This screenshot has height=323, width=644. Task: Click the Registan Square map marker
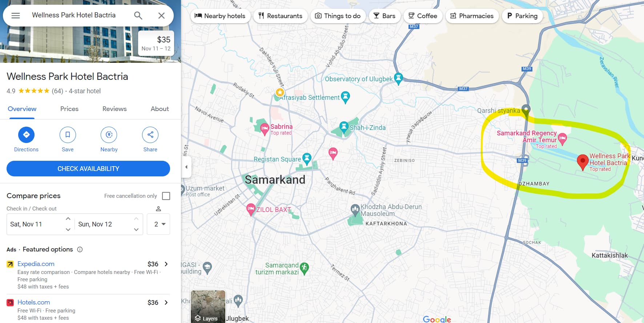pos(307,158)
